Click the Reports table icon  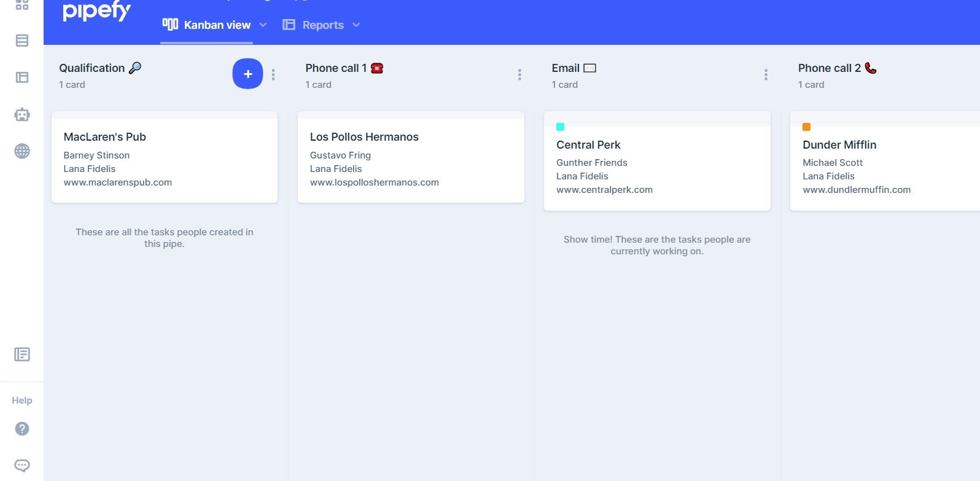coord(289,25)
